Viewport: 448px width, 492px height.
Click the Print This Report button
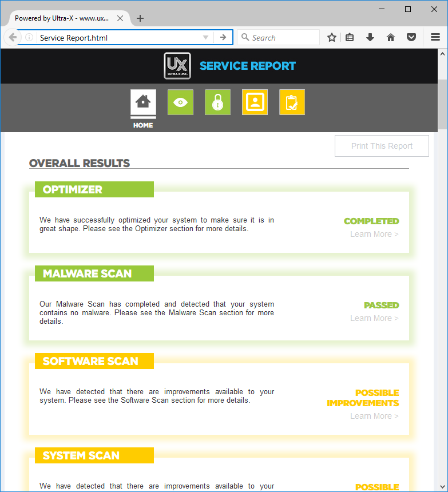[x=382, y=146]
